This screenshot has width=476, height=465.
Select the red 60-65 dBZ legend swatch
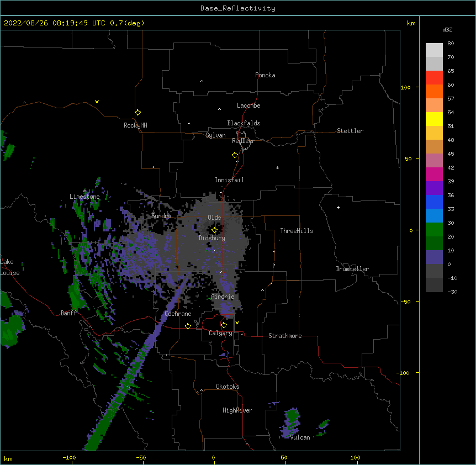434,78
